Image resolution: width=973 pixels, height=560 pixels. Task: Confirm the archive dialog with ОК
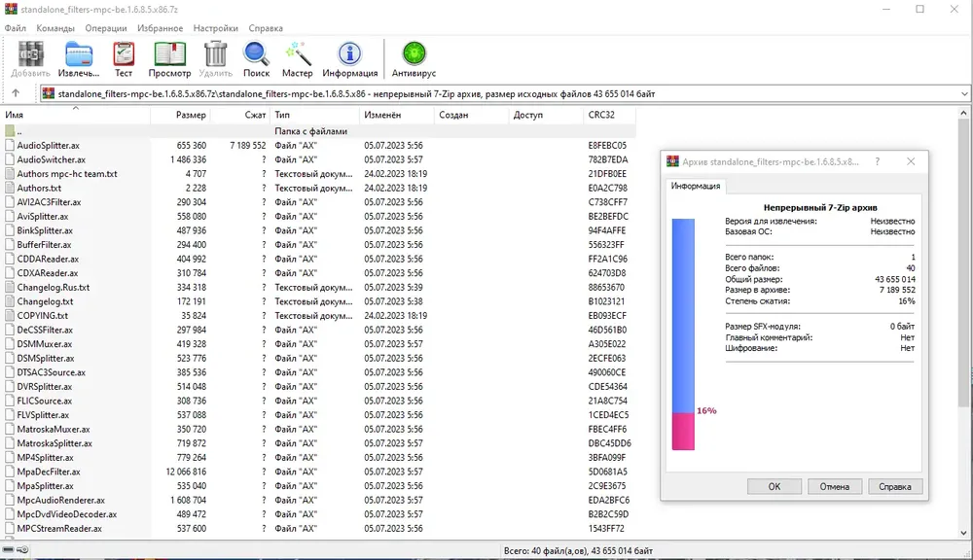point(774,487)
